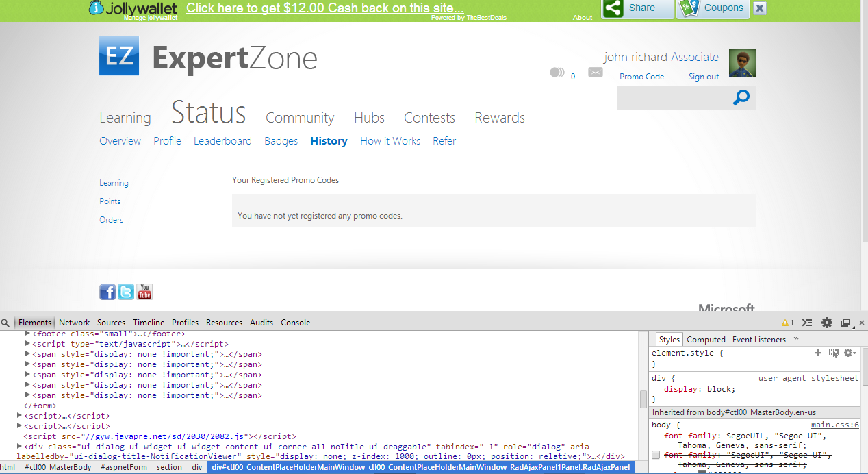
Task: Open the main.css:6 source link
Action: [835, 425]
